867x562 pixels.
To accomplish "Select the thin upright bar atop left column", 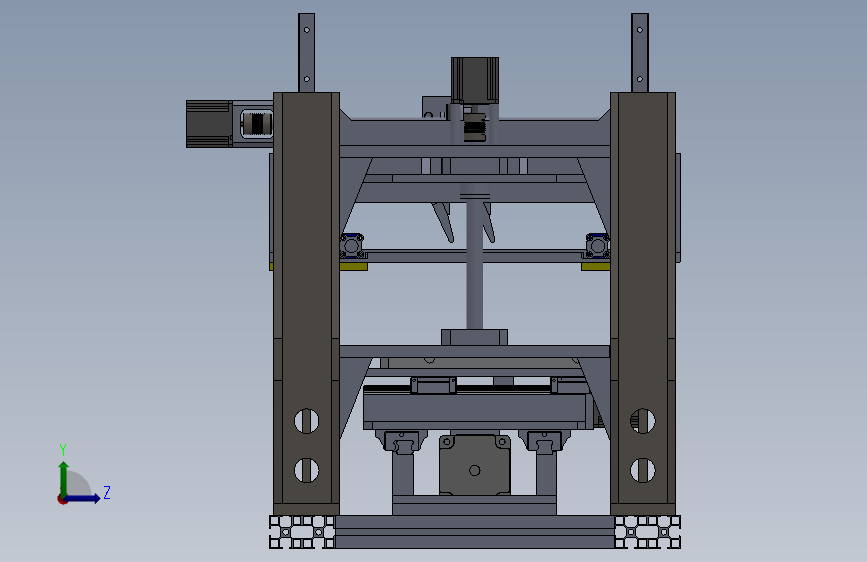I will [306, 53].
